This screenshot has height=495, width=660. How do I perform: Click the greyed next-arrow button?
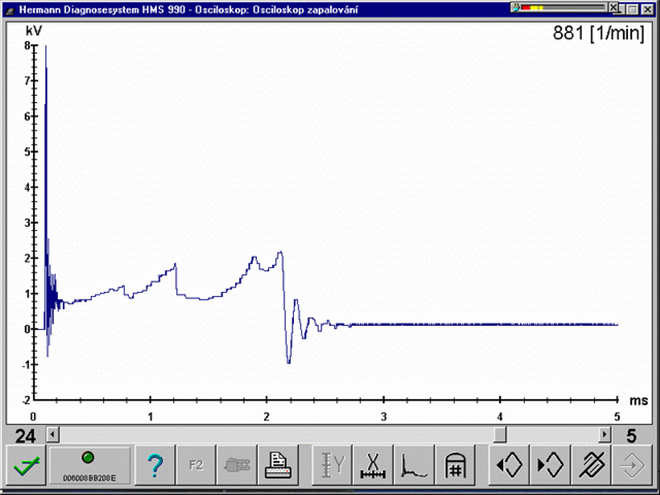coord(632,465)
